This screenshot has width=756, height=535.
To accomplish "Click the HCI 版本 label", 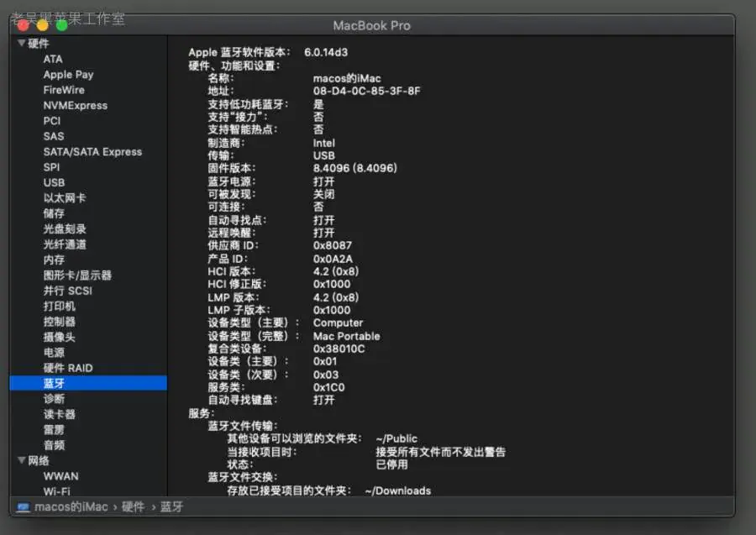I will click(232, 271).
